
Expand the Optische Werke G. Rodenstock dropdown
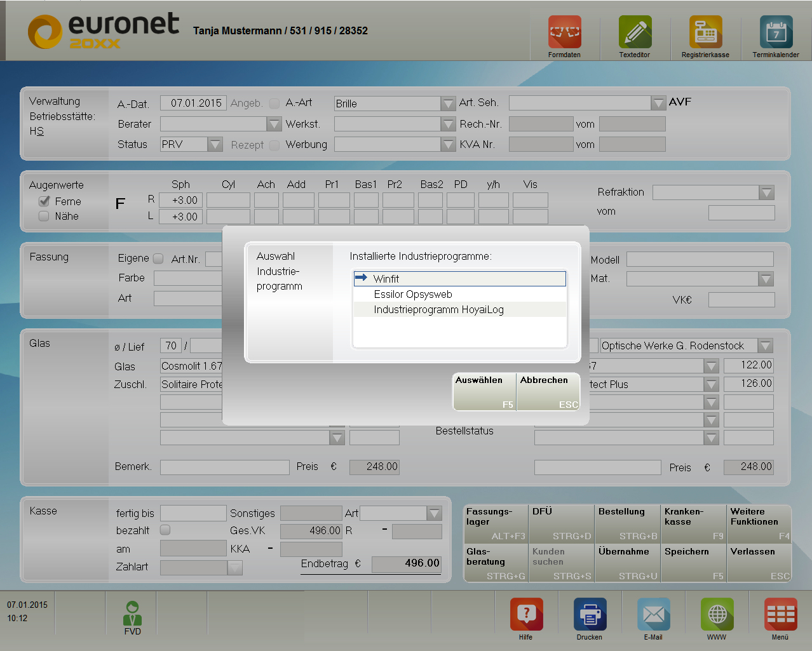tap(766, 346)
